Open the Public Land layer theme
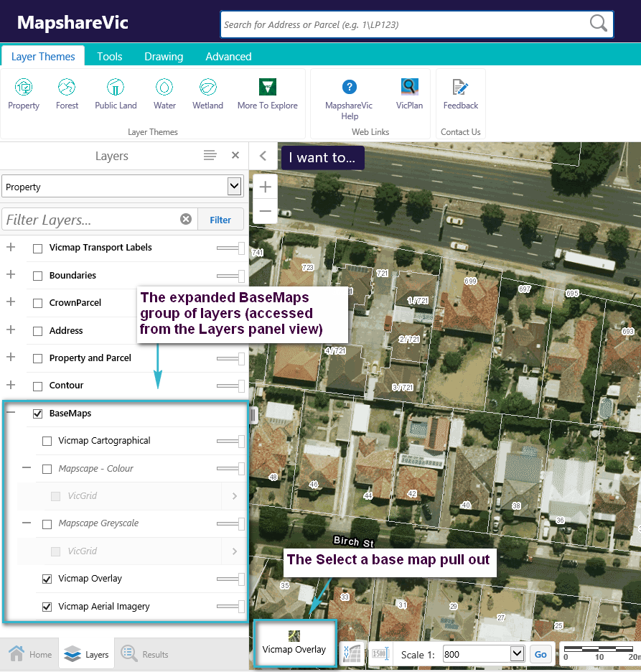Image resolution: width=641 pixels, height=672 pixels. click(116, 95)
